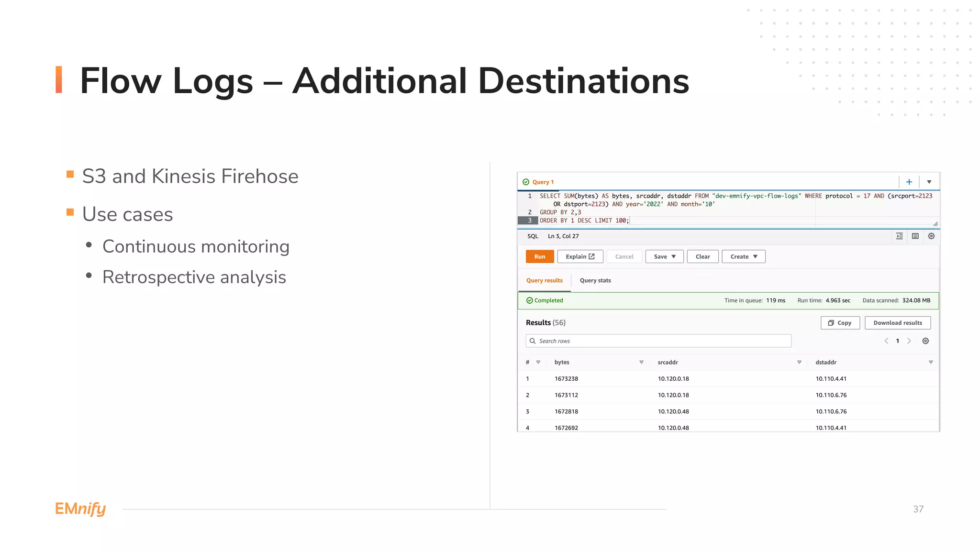Screen dimensions: 980x551
Task: Select bytes value 1673238
Action: click(567, 379)
